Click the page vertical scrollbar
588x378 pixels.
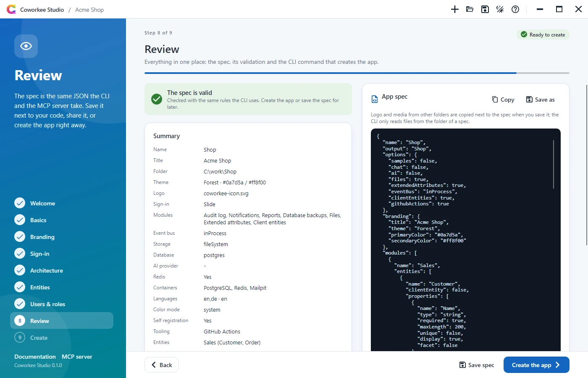[586, 165]
